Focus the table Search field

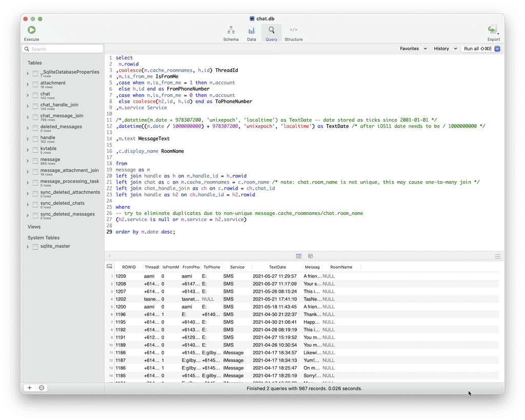[63, 49]
